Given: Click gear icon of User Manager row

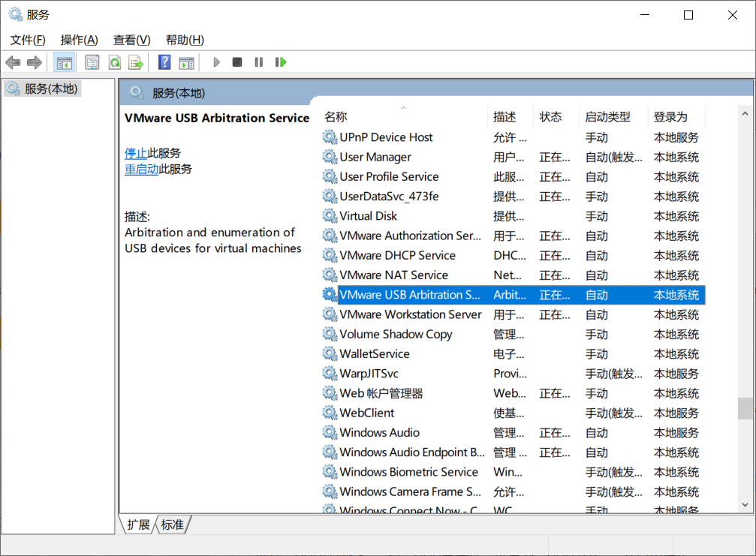Looking at the screenshot, I should 330,157.
